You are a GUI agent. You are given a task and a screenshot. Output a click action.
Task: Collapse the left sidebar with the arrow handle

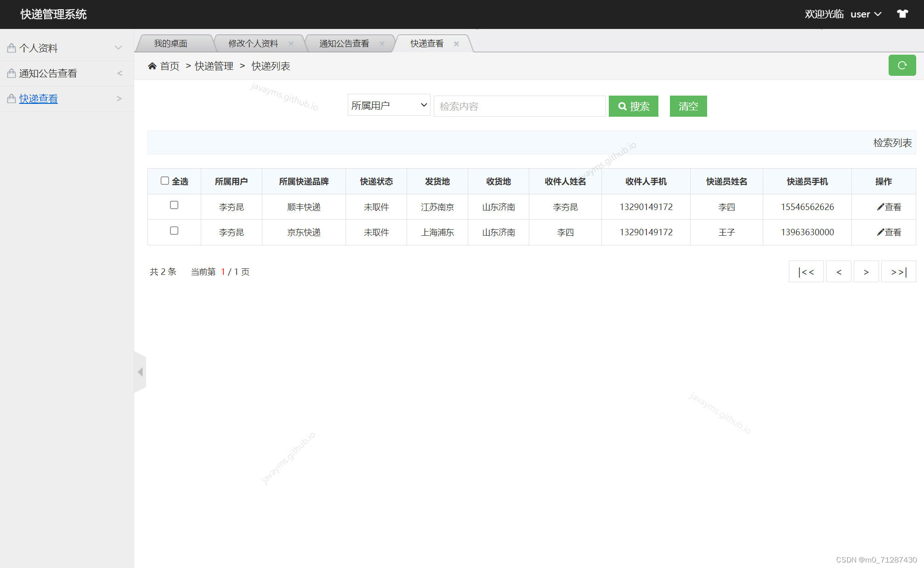point(141,372)
